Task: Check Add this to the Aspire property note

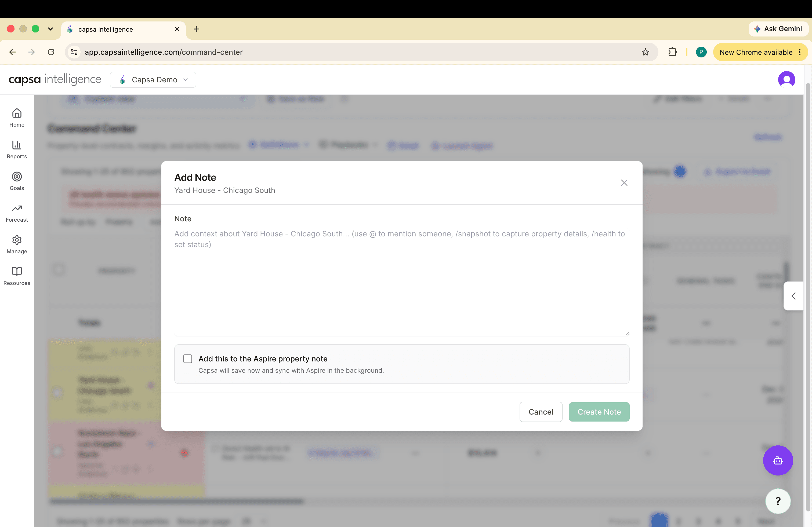Action: click(x=188, y=358)
